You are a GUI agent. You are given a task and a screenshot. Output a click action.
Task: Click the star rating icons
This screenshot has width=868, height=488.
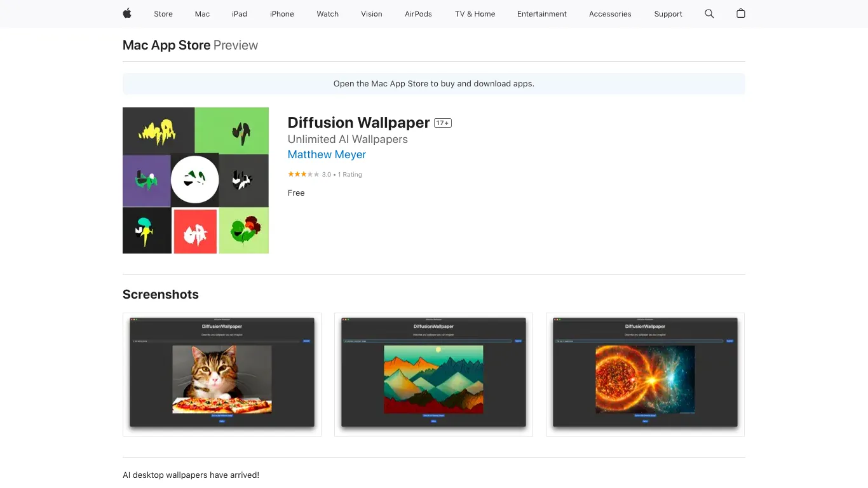(x=304, y=174)
